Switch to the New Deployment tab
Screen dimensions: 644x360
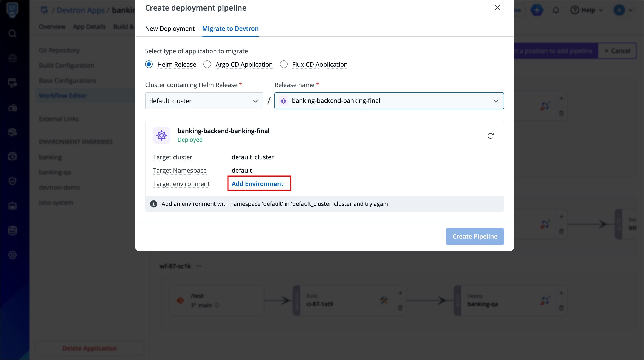click(x=170, y=28)
